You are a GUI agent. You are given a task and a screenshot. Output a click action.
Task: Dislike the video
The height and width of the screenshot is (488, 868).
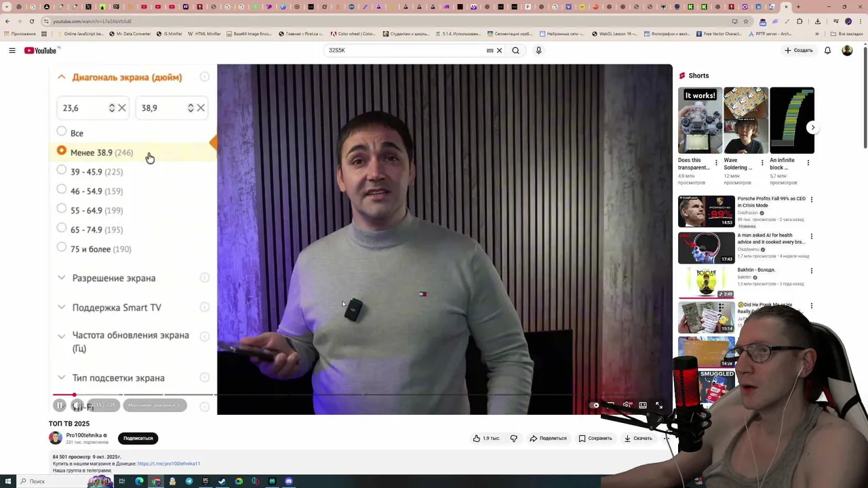click(x=513, y=439)
